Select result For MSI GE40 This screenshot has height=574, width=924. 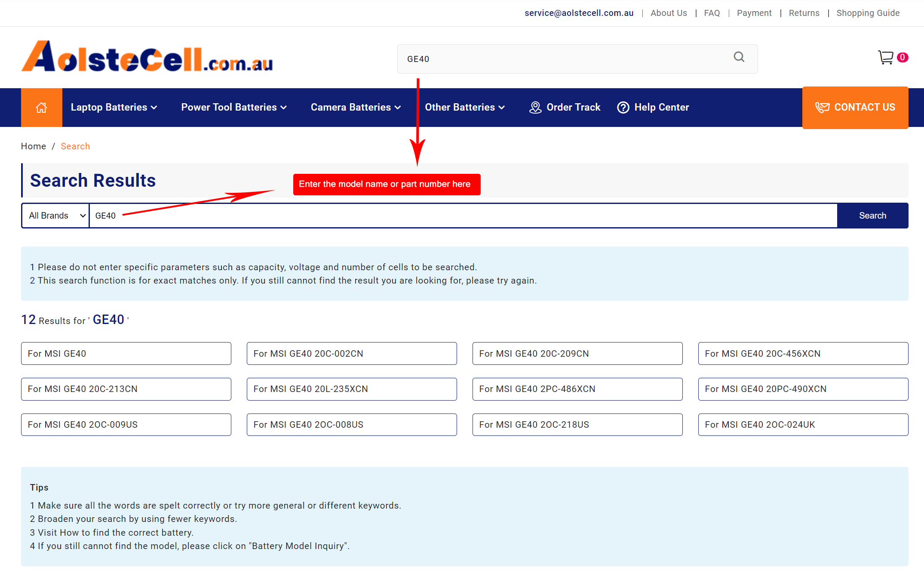126,353
